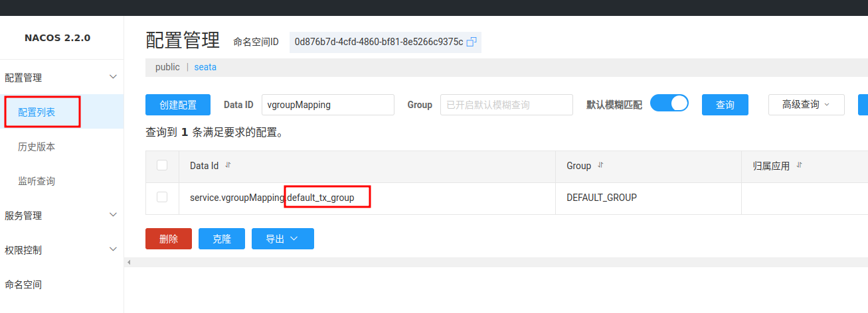Open the 高级查询 dropdown
The width and height of the screenshot is (868, 313).
point(806,105)
